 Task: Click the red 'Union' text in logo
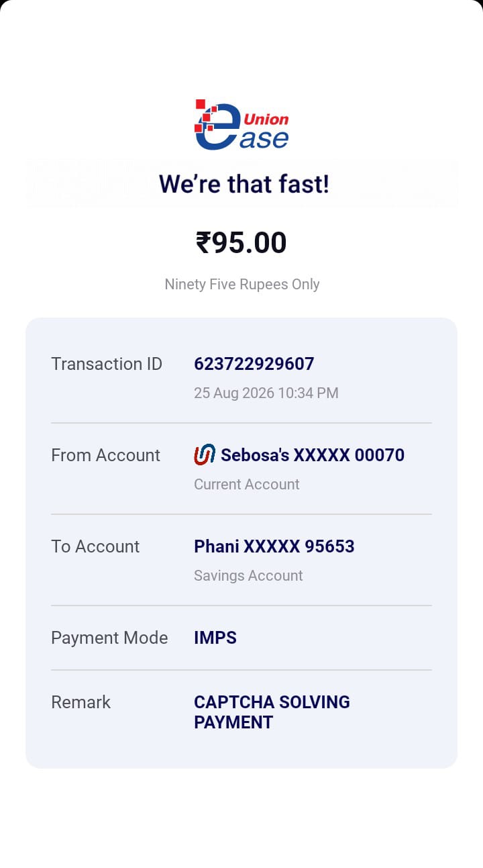pos(266,119)
